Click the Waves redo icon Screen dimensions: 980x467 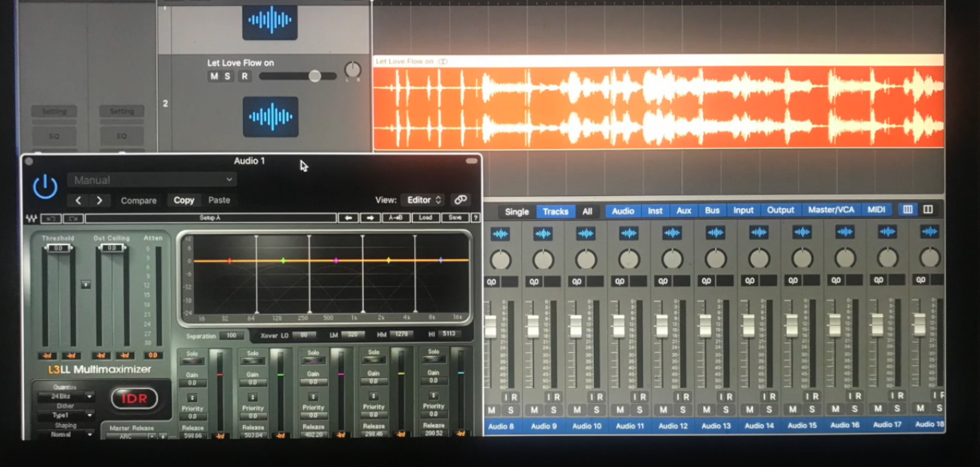[x=73, y=218]
